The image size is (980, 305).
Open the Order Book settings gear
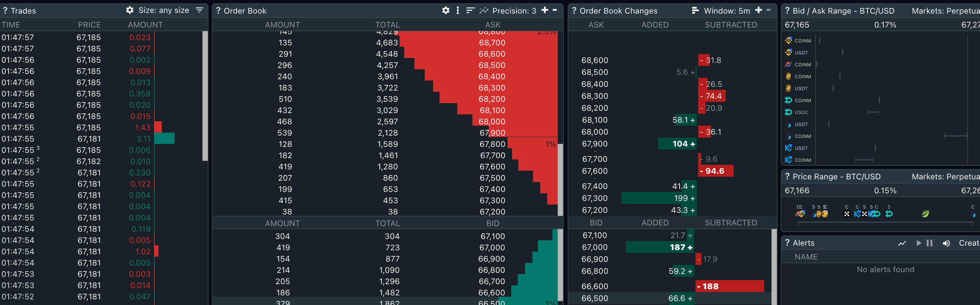(446, 10)
